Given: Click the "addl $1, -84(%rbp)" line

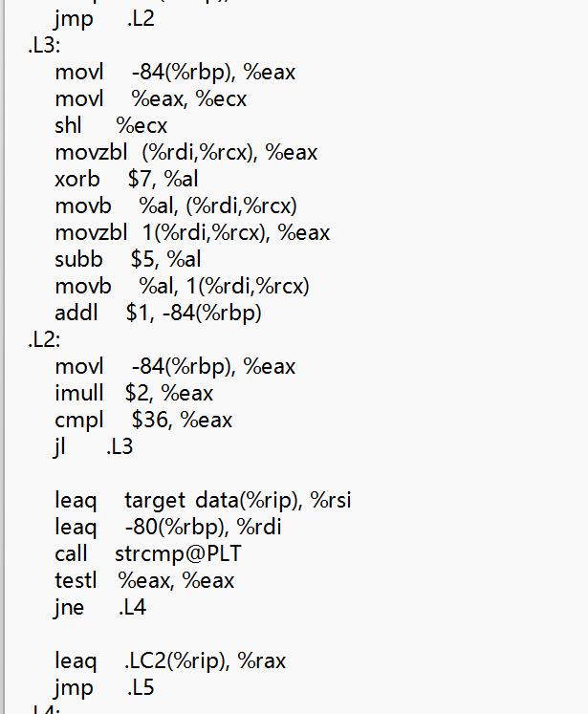Looking at the screenshot, I should [158, 313].
